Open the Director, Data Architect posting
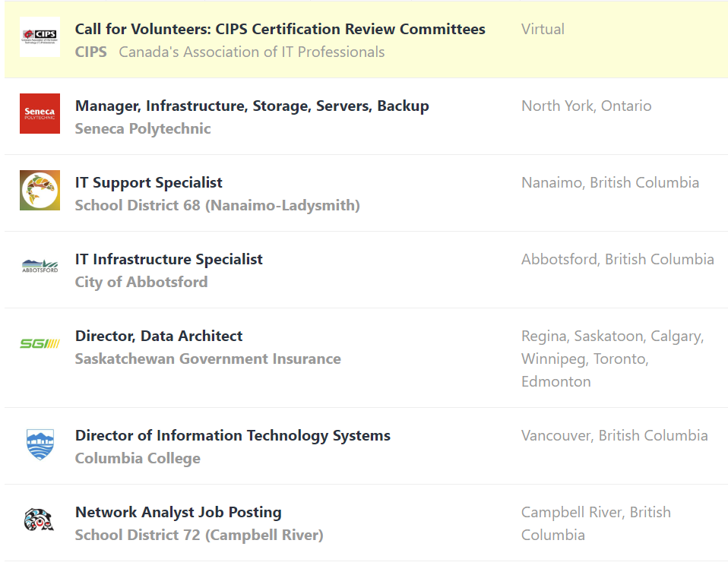 159,336
